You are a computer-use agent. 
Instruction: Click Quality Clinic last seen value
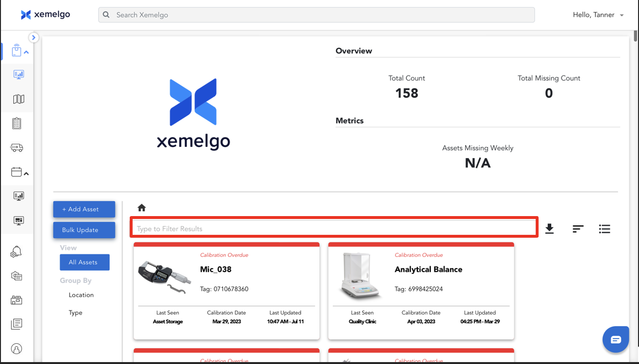[362, 322]
